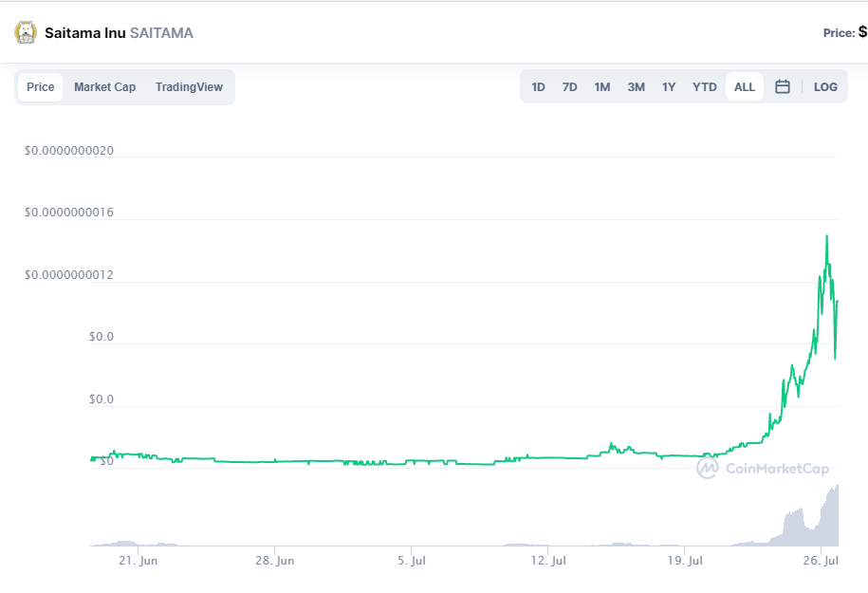Viewport: 868px width, 593px height.
Task: Show ALL price history
Action: tap(745, 87)
